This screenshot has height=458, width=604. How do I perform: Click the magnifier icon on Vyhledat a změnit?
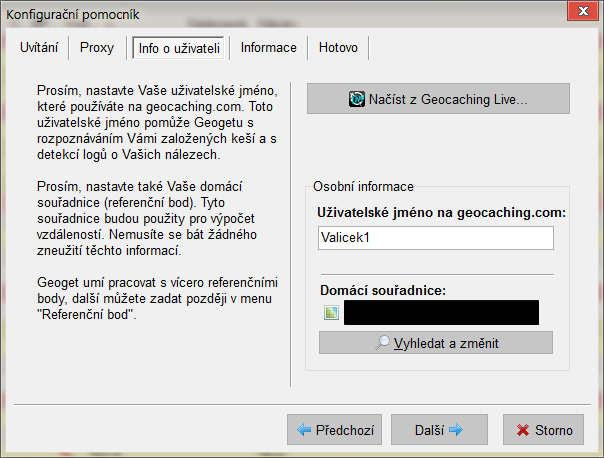(x=383, y=342)
